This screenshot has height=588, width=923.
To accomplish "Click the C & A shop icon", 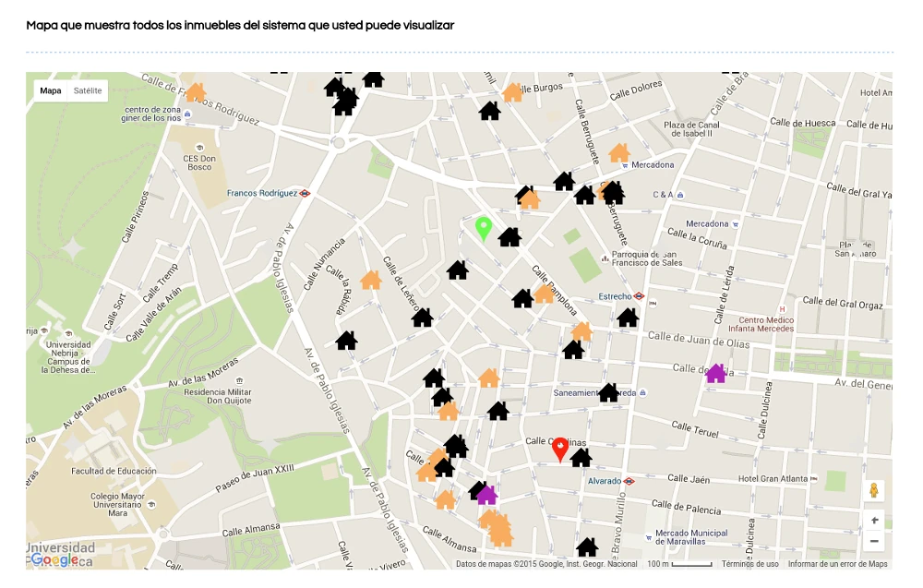I will point(680,195).
